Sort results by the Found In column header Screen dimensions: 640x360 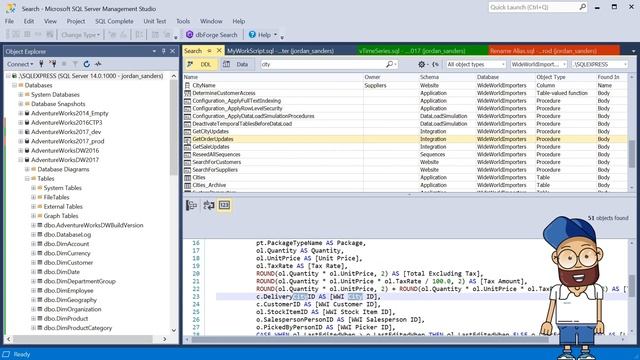click(x=612, y=77)
